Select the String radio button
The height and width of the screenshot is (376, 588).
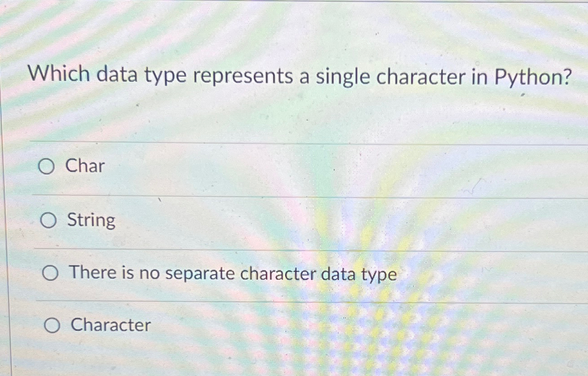click(x=48, y=221)
